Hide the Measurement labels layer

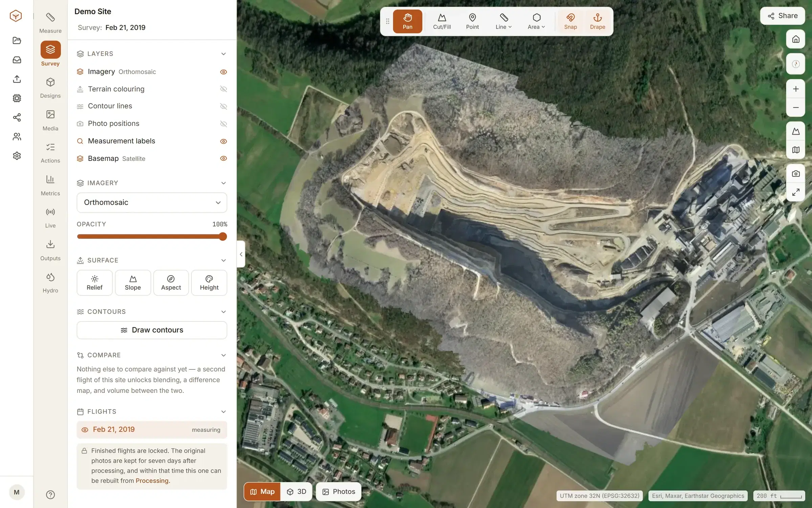223,141
